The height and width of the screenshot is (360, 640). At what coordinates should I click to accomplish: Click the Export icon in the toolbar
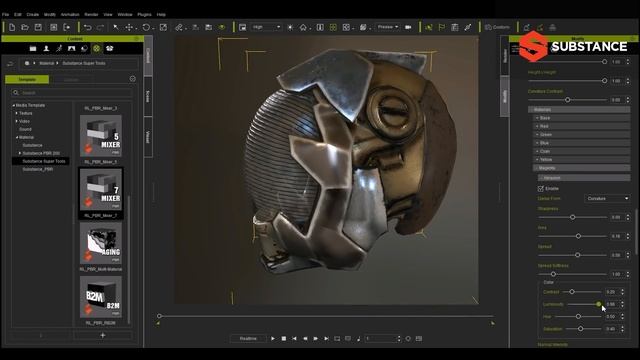point(67,27)
